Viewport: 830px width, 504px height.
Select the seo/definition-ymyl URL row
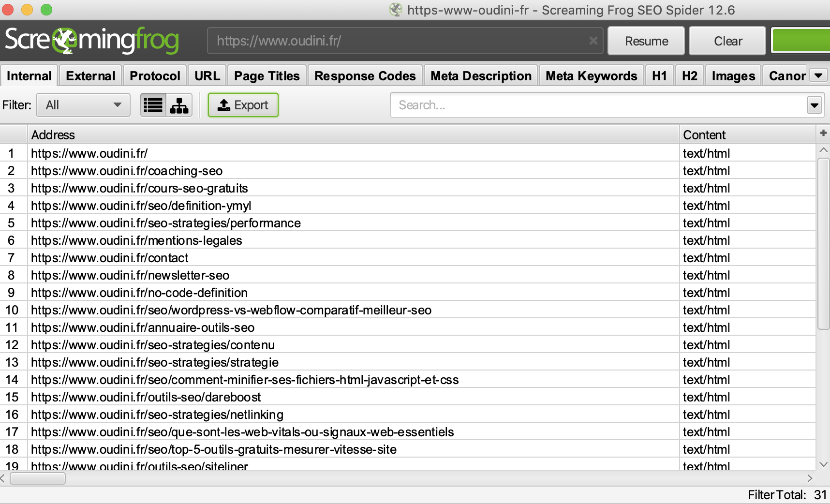point(408,206)
